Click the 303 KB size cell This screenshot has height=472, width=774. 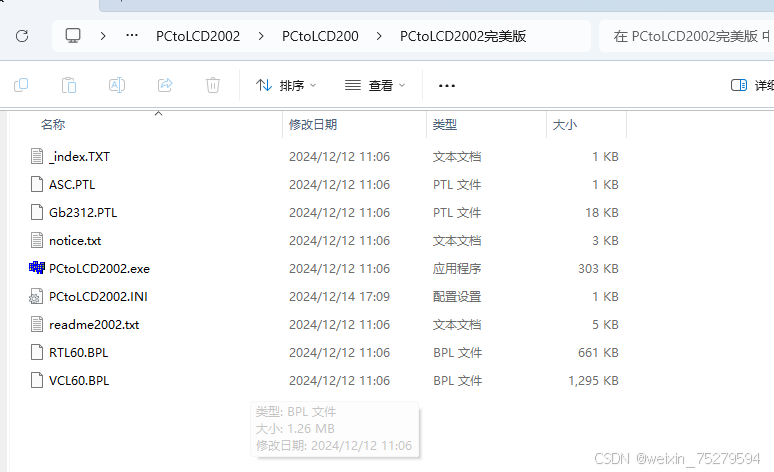598,269
